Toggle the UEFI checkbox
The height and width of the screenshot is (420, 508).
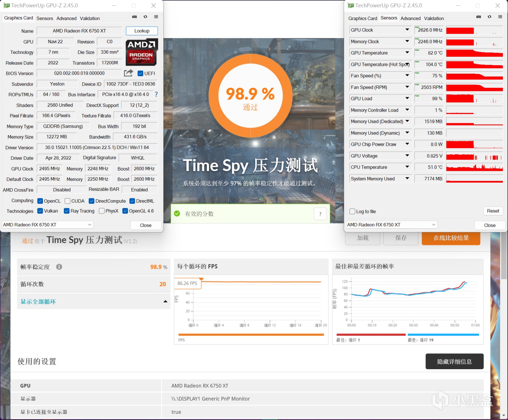(140, 73)
